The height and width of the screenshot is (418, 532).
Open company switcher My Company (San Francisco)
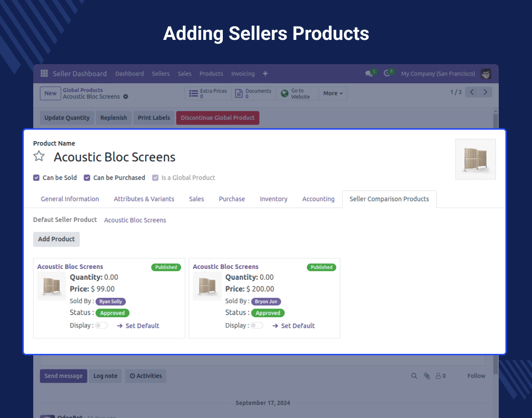438,74
